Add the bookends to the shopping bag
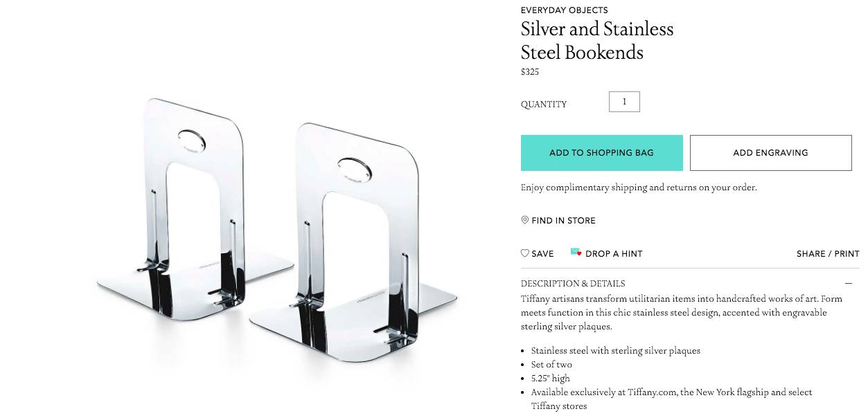 click(601, 153)
